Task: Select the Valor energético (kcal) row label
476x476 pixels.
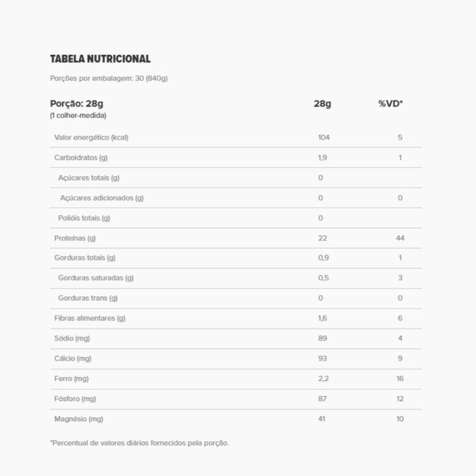Action: coord(91,137)
